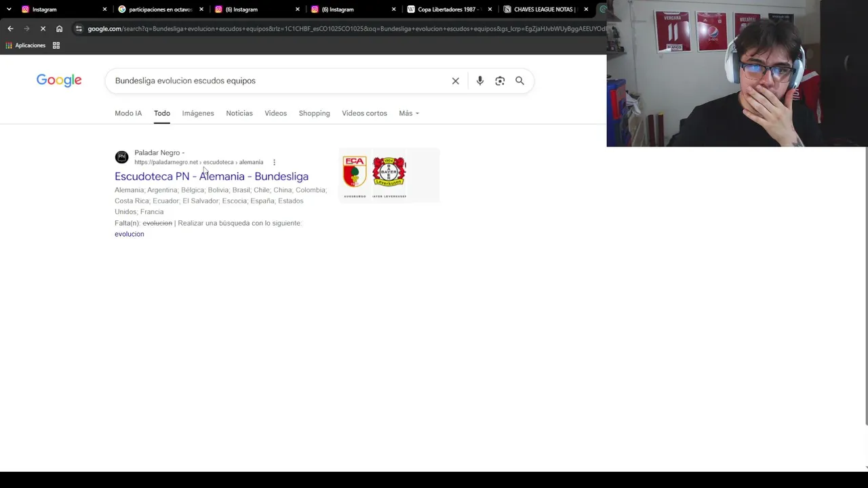Click the Paladar Negro site favicon
The height and width of the screenshot is (488, 868).
point(121,157)
